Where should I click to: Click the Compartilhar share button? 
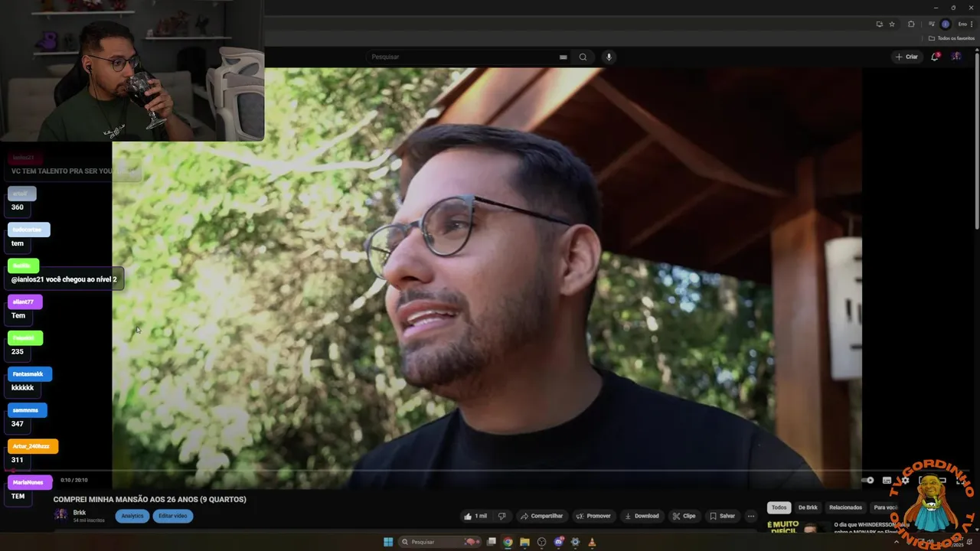[x=541, y=516]
